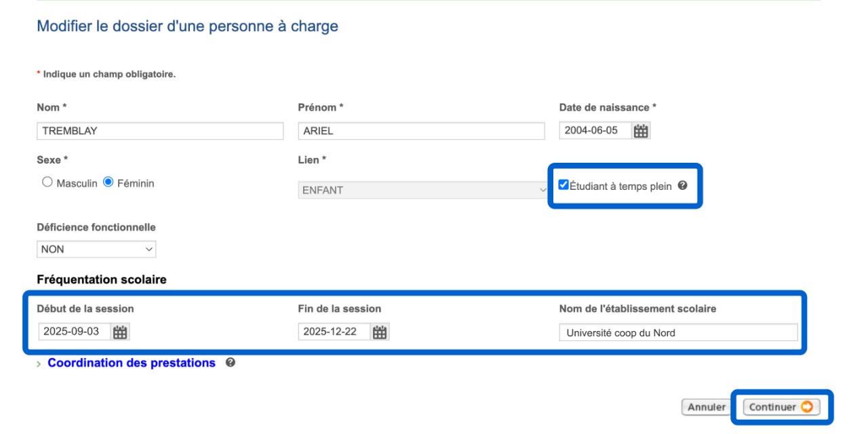Open the Début de la session calendar
The image size is (868, 434).
[x=120, y=332]
